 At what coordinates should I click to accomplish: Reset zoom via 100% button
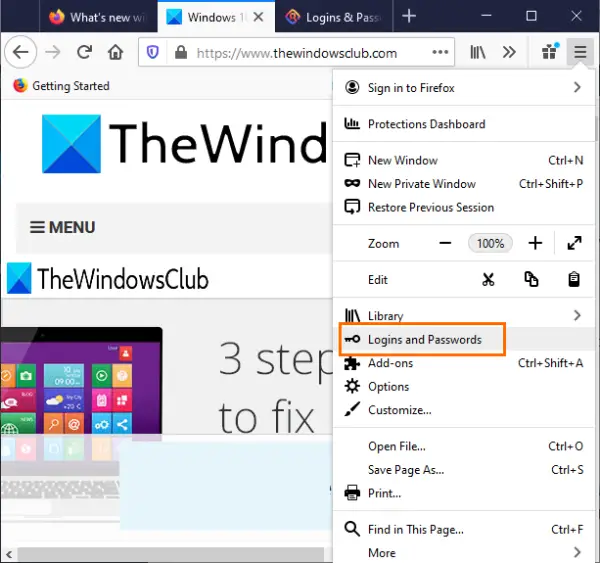[x=490, y=243]
